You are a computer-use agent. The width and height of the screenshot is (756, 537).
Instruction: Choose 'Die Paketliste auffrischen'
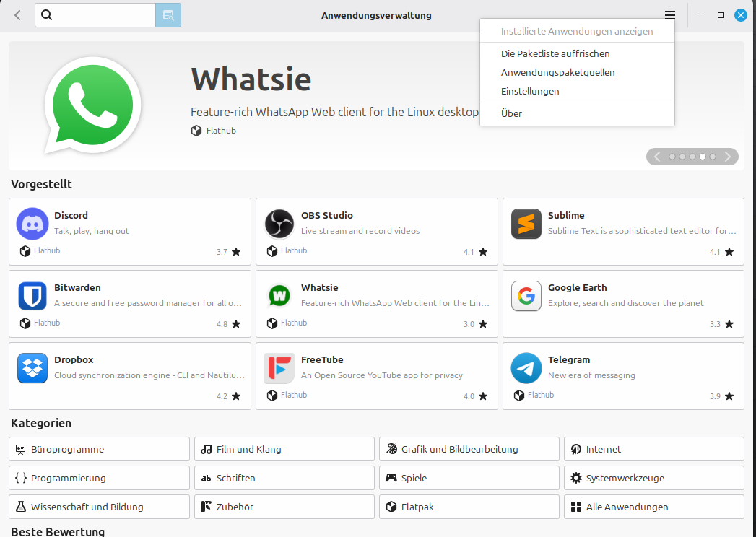point(577,53)
